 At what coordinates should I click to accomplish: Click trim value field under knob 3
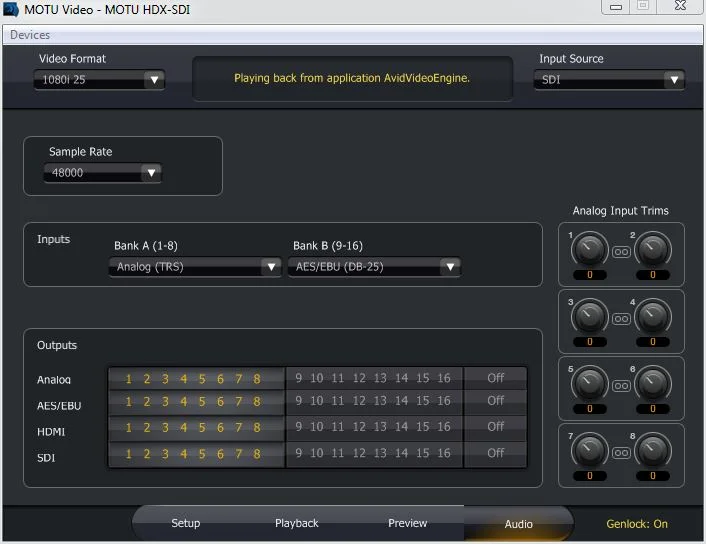(x=589, y=342)
